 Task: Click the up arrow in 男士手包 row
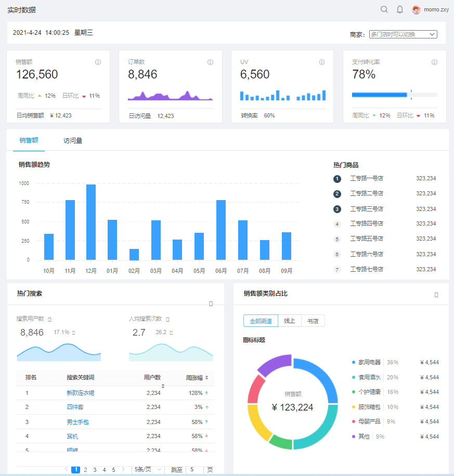[206, 421]
